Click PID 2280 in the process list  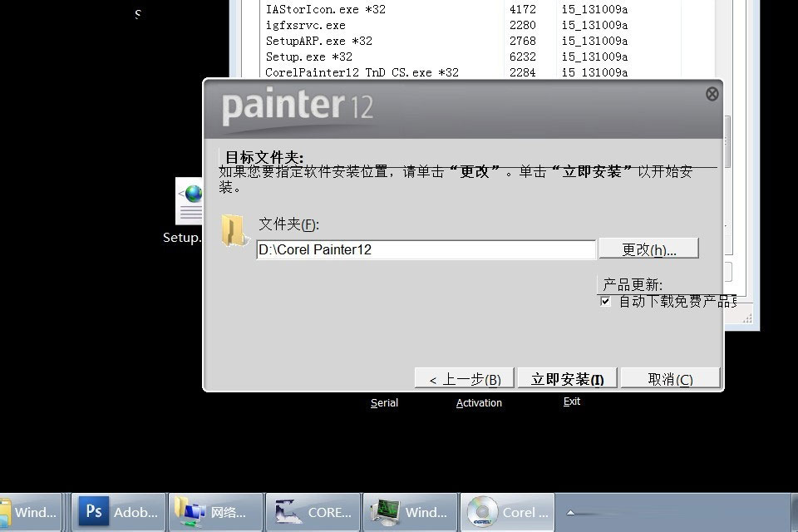(523, 25)
